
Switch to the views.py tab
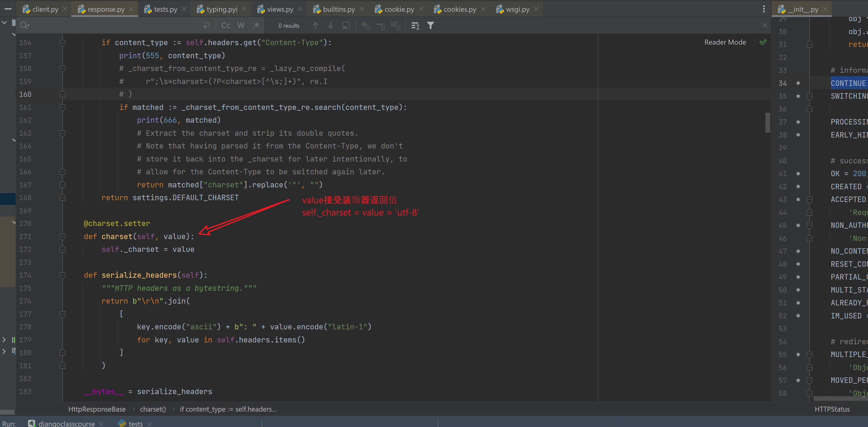point(280,9)
